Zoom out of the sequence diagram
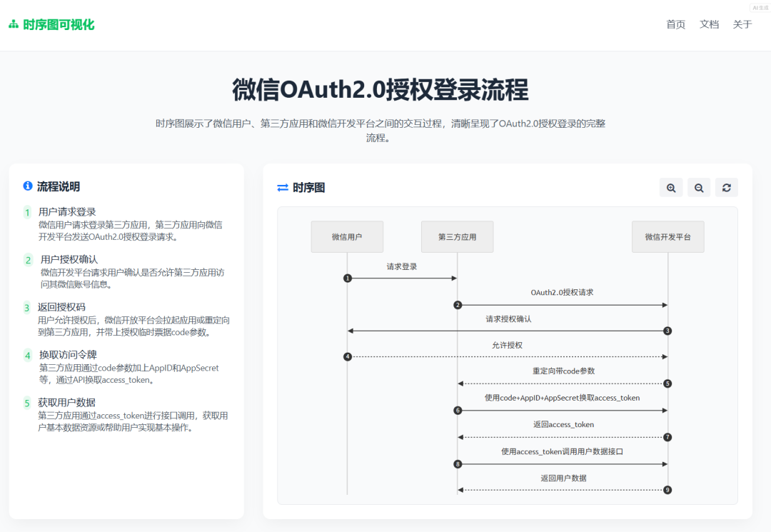This screenshot has width=771, height=532. [698, 187]
